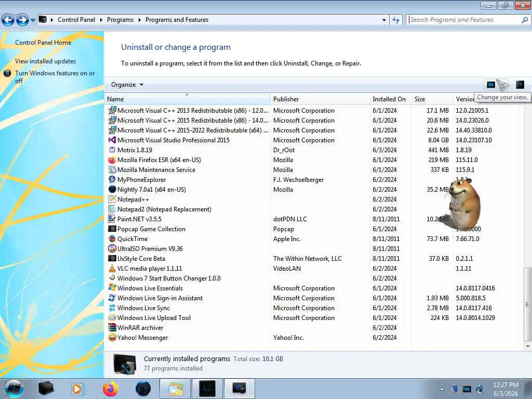Click Control Panel in the breadcrumb

pos(76,20)
